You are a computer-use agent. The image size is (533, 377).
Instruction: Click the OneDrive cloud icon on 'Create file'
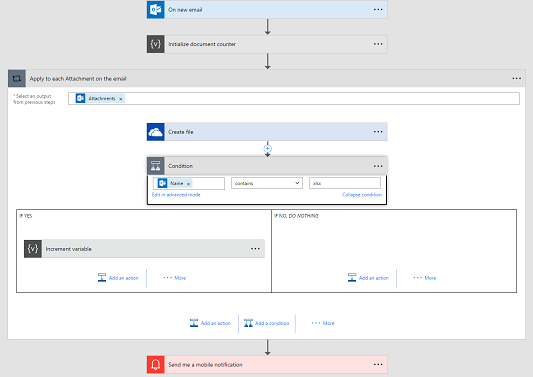pos(156,132)
